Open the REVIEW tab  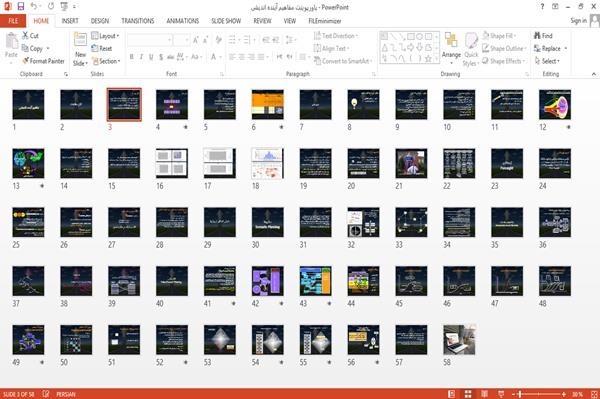262,21
